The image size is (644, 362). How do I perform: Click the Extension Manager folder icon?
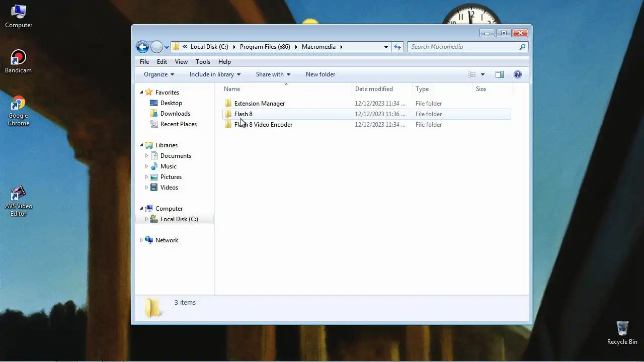pyautogui.click(x=228, y=104)
